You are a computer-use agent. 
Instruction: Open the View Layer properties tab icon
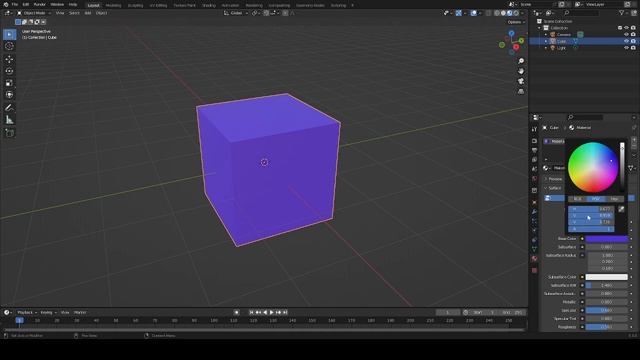click(x=534, y=160)
